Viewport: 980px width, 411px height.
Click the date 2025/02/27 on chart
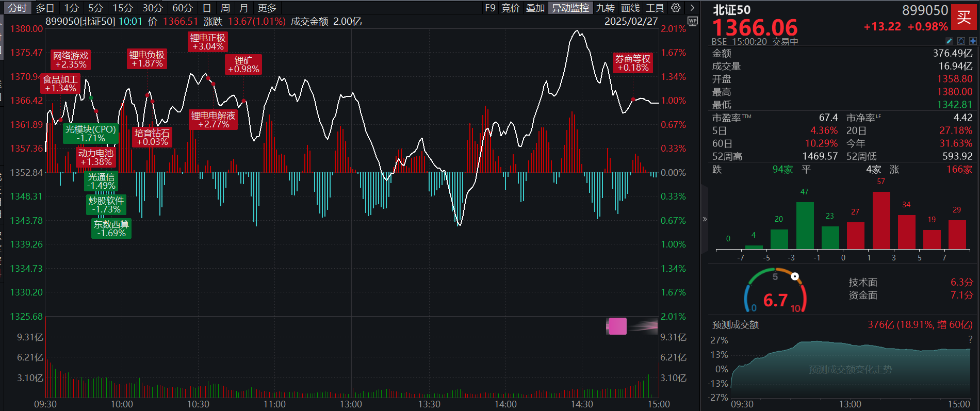[631, 21]
